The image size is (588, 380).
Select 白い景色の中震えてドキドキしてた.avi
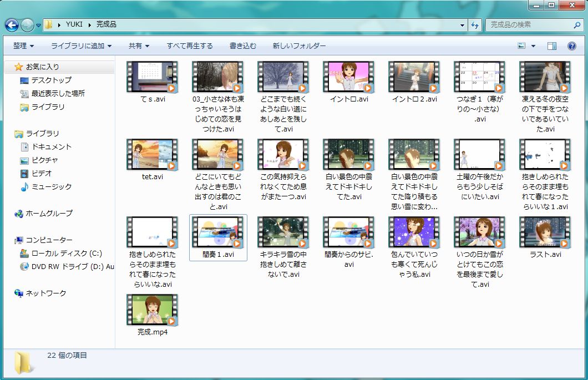(x=349, y=170)
